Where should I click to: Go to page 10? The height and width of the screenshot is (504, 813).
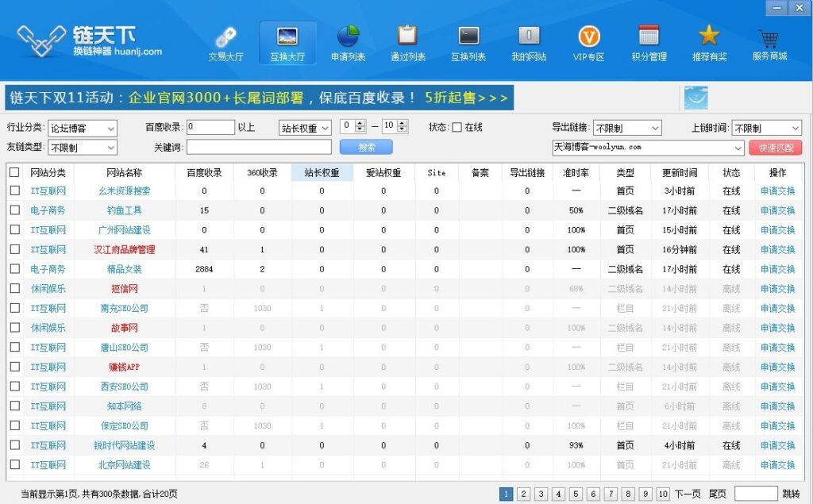click(663, 494)
